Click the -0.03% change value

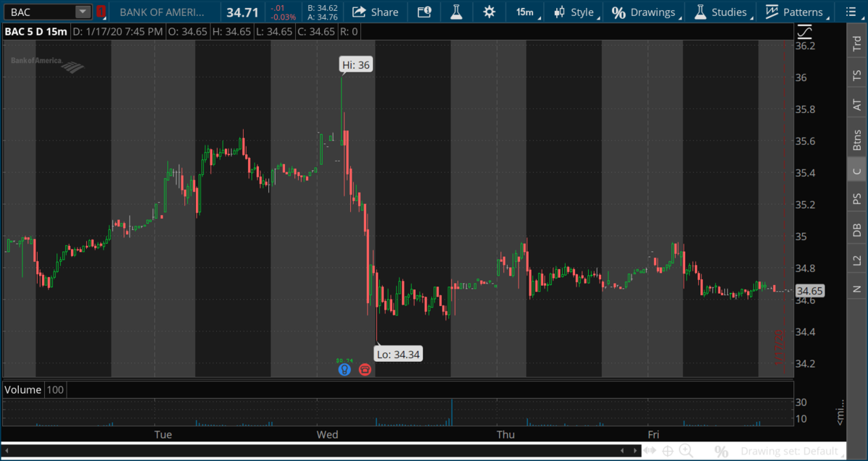pos(284,17)
